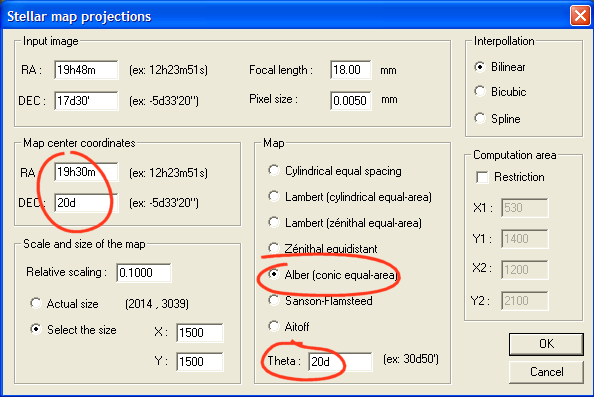This screenshot has width=594, height=397.
Task: Click the Cancel button
Action: coord(546,372)
